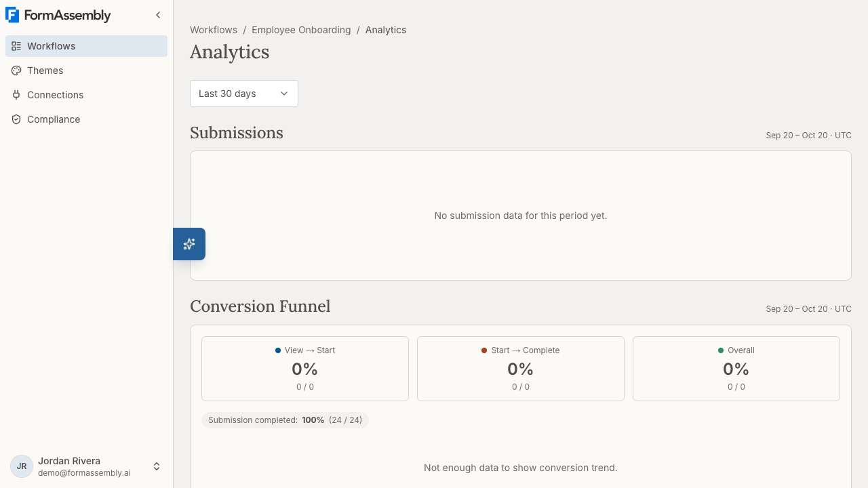
Task: Open Jordan Rivera account menu
Action: tap(87, 466)
